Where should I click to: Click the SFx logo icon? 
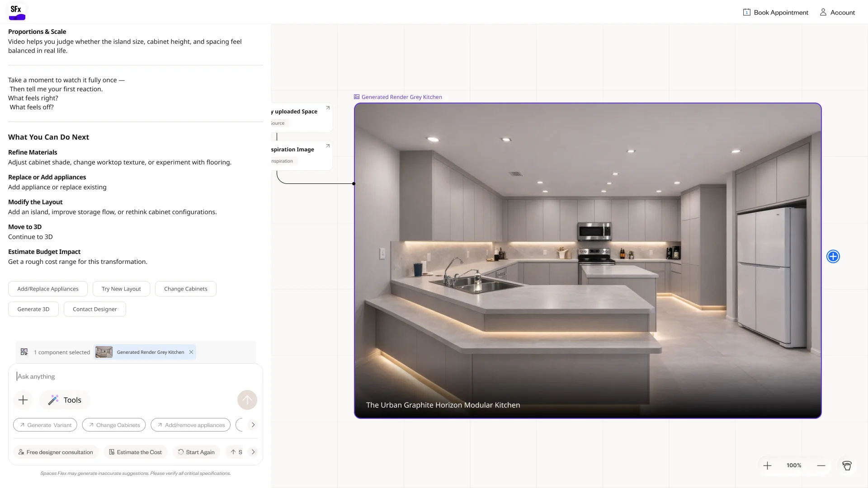tap(17, 12)
